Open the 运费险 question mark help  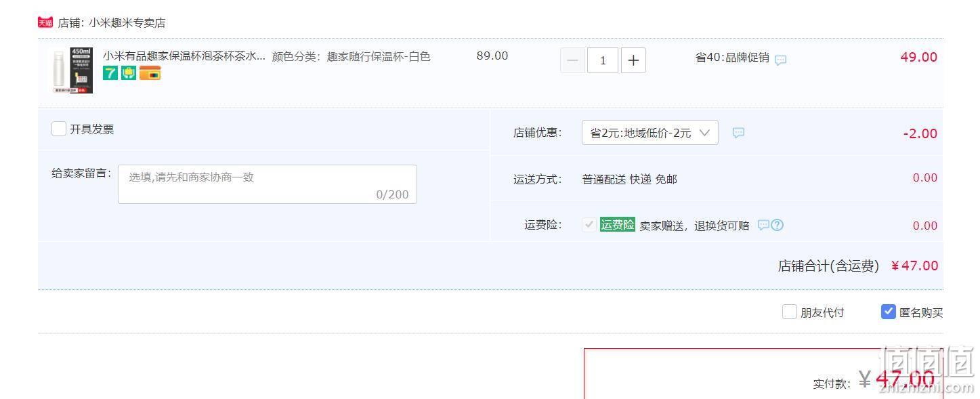point(777,225)
